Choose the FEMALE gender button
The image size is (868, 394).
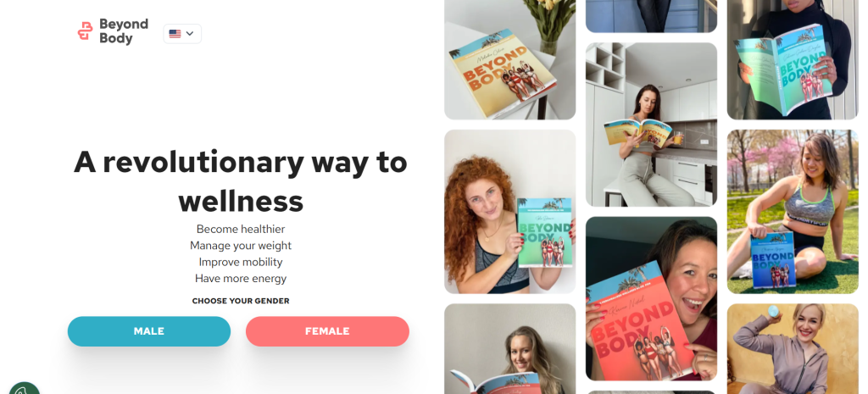click(327, 331)
